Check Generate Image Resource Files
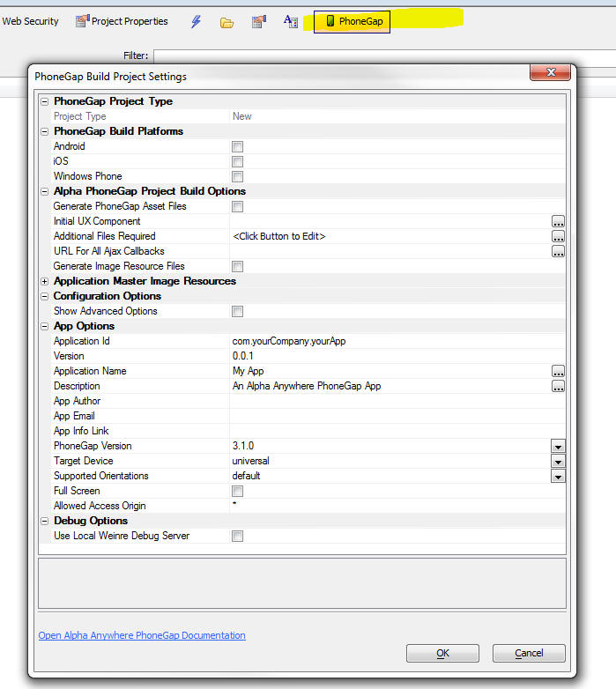This screenshot has width=616, height=689. pos(237,266)
